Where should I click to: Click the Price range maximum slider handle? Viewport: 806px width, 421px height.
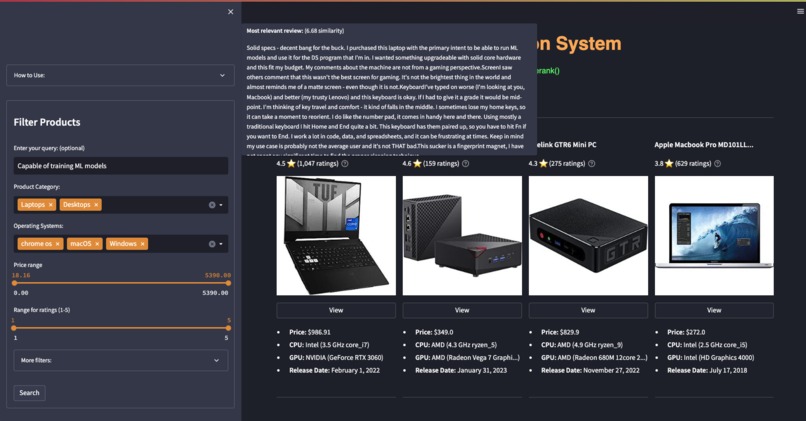(228, 283)
